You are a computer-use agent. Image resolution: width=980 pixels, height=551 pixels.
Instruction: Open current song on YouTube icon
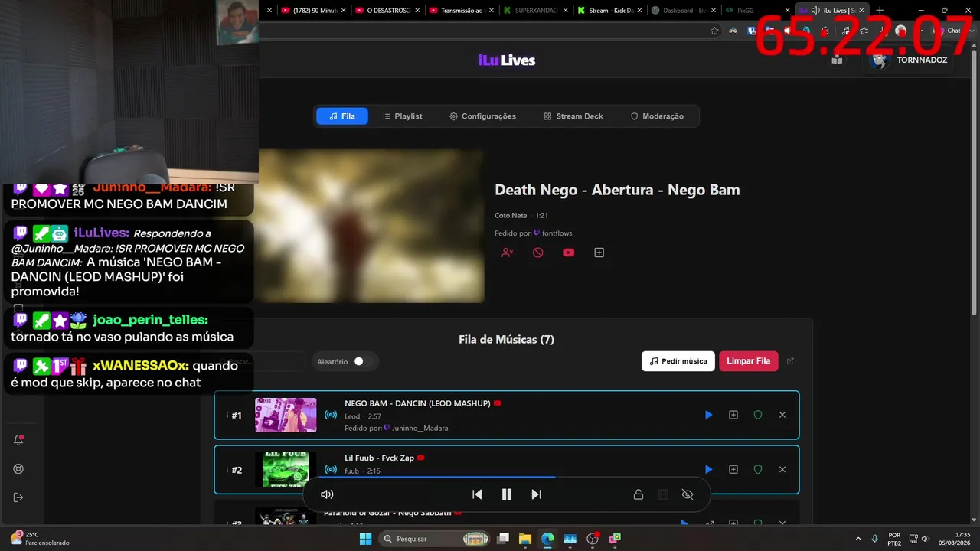tap(568, 253)
